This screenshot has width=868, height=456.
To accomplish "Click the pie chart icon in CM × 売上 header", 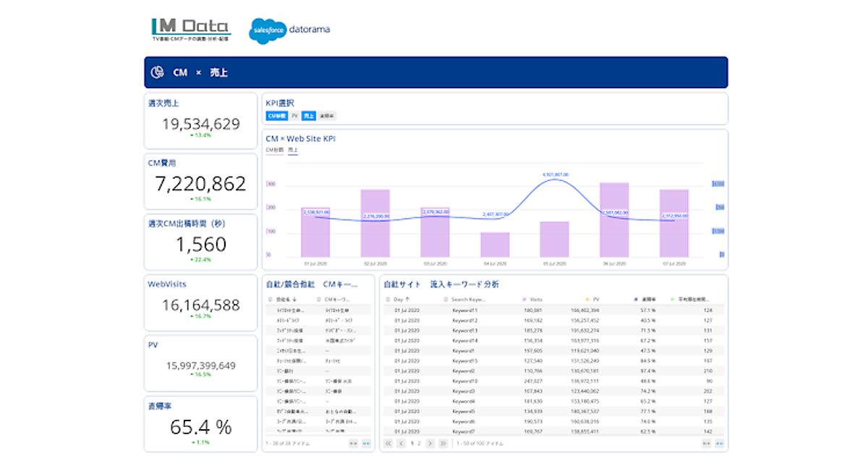I will tap(157, 72).
